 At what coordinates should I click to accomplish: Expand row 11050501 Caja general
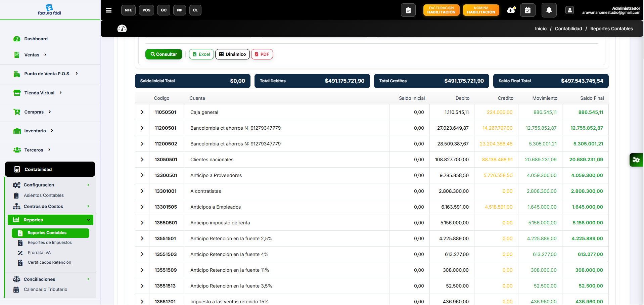coord(142,112)
